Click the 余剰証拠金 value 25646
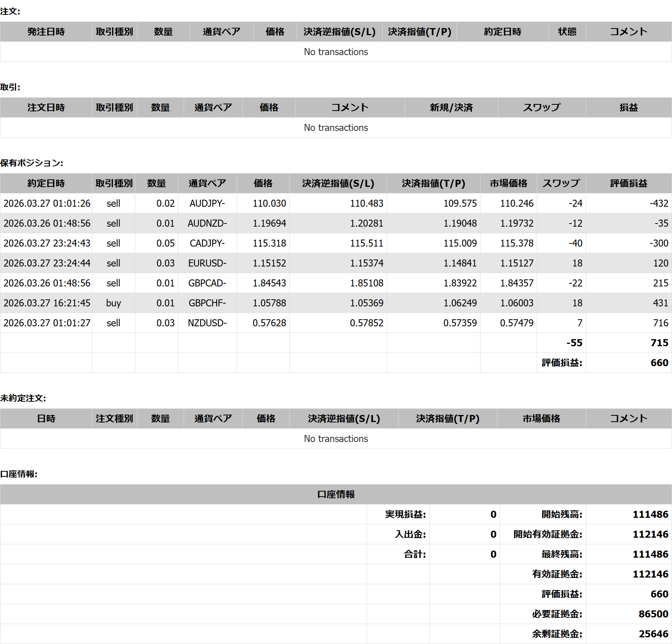 pyautogui.click(x=653, y=634)
